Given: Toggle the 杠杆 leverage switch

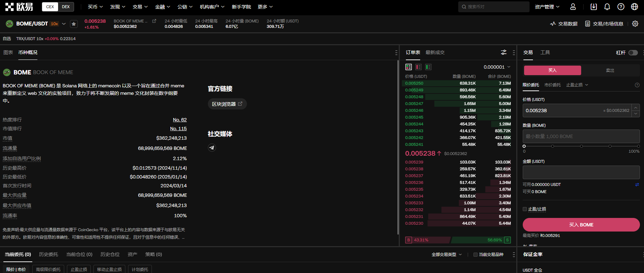Looking at the screenshot, I should coord(633,53).
